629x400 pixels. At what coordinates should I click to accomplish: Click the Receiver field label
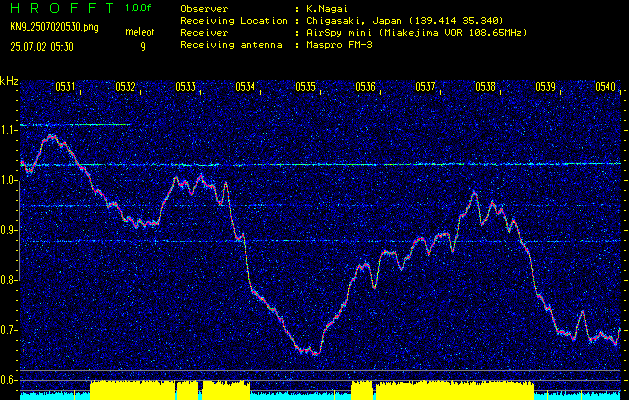coord(204,33)
